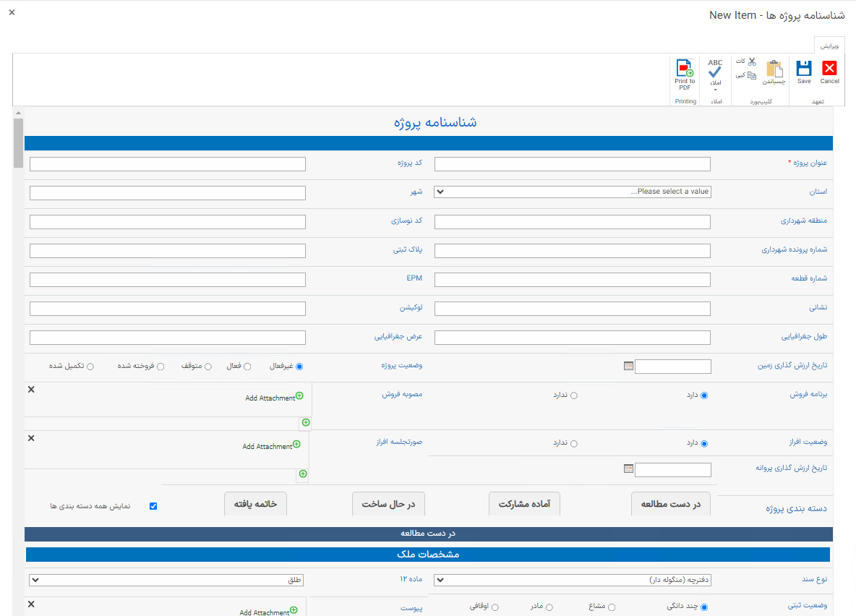Image resolution: width=856 pixels, height=616 pixels.
Task: Expand the نوع سند dropdown
Action: coord(572,580)
